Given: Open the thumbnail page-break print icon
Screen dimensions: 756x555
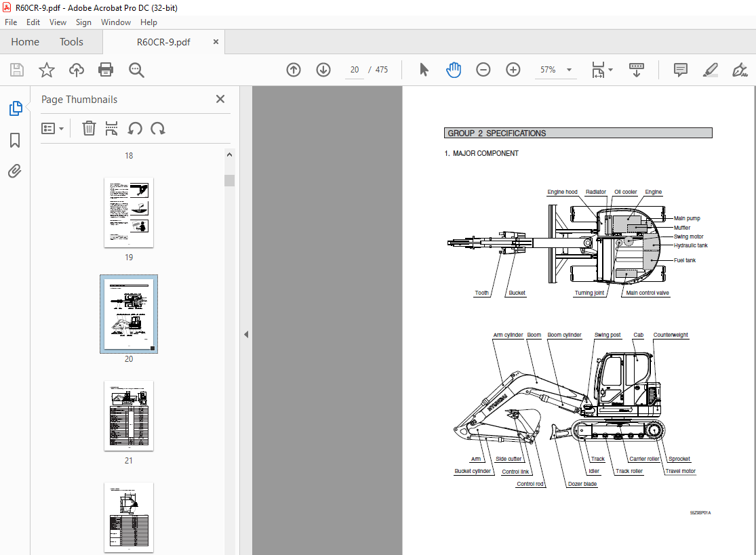Looking at the screenshot, I should [111, 129].
